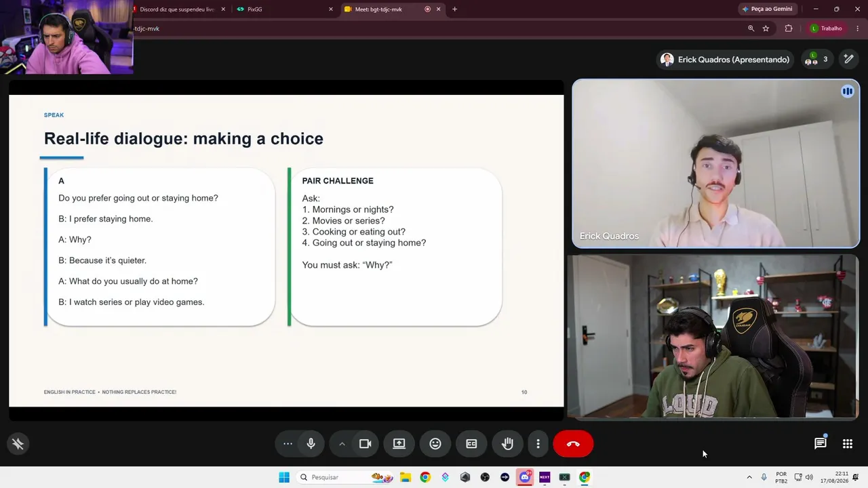Screen dimensions: 868x488
Task: Close the PixGG tab
Action: pyautogui.click(x=331, y=9)
